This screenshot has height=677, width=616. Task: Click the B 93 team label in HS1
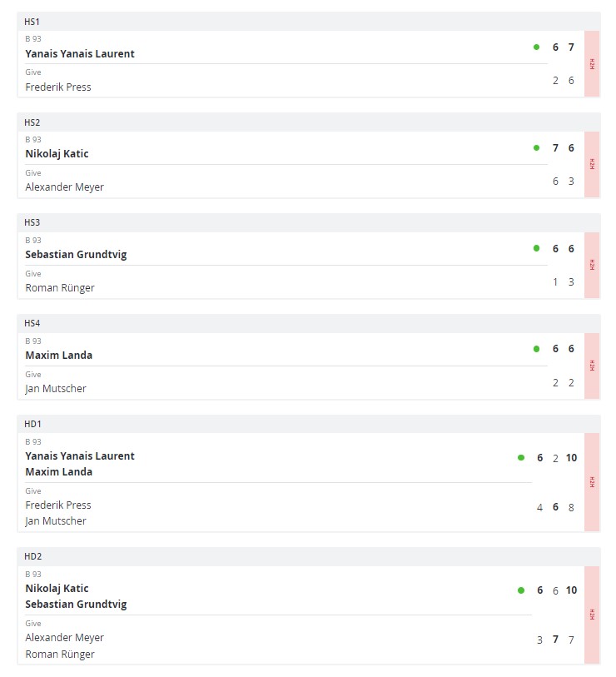pyautogui.click(x=33, y=39)
